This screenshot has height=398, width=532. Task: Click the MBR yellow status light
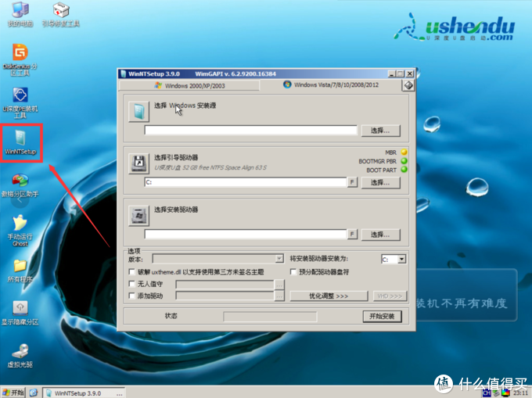tap(404, 152)
